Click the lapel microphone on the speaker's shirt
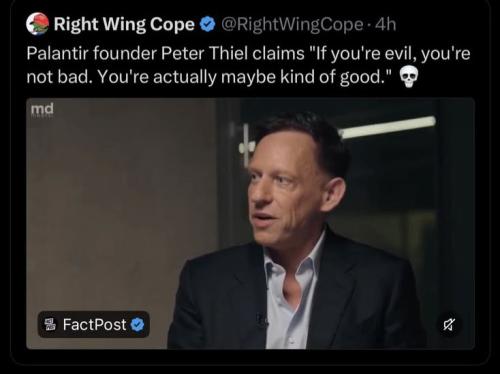The height and width of the screenshot is (374, 500). (261, 320)
